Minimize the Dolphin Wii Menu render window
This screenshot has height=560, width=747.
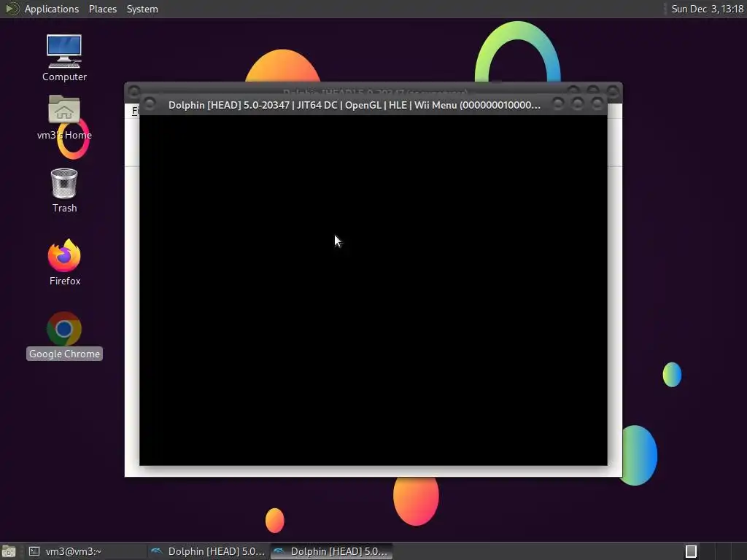[x=558, y=104]
